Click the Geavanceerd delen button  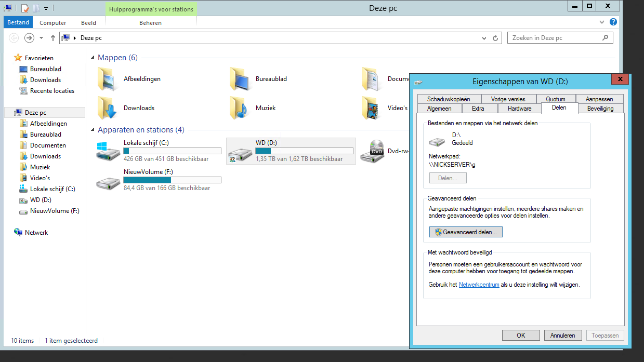466,232
